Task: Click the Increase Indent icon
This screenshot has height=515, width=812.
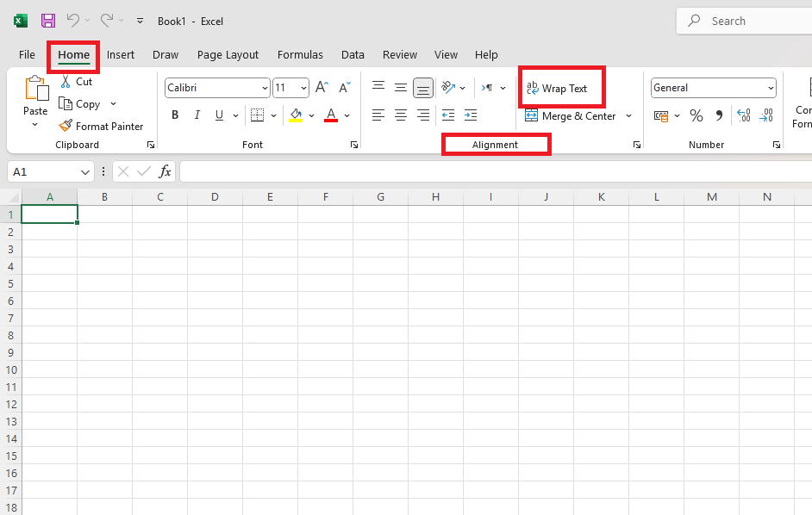Action: coord(470,115)
